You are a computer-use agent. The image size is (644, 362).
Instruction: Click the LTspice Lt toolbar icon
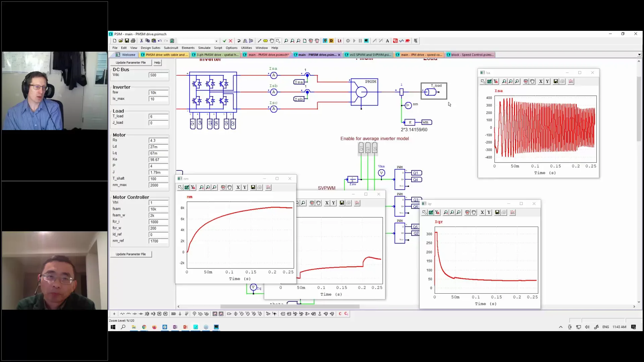click(x=339, y=41)
